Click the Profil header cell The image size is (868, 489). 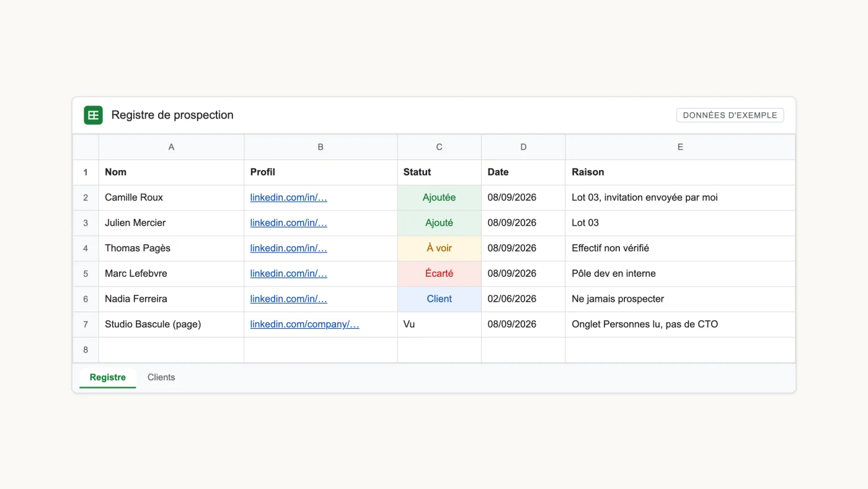tap(321, 173)
